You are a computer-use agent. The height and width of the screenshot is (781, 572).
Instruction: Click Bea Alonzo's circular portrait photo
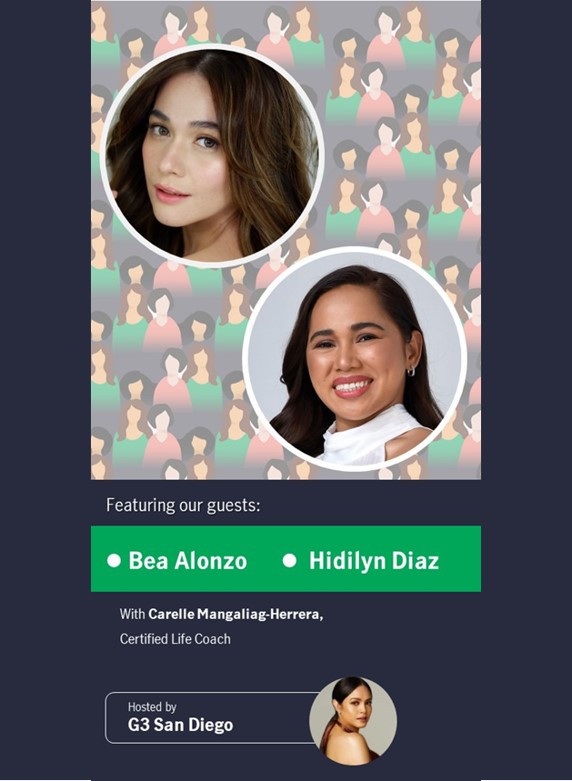[x=212, y=155]
